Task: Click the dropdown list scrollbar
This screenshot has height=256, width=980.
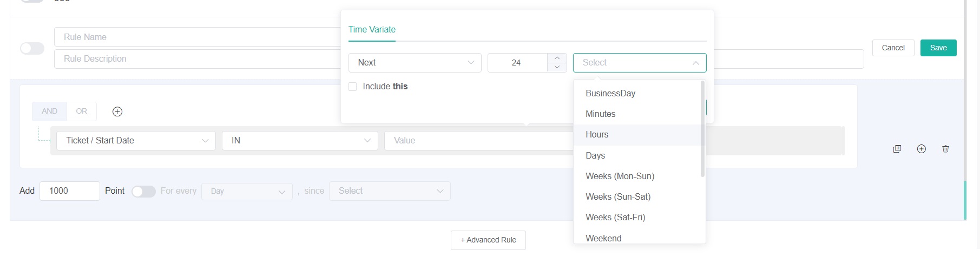Action: click(702, 129)
